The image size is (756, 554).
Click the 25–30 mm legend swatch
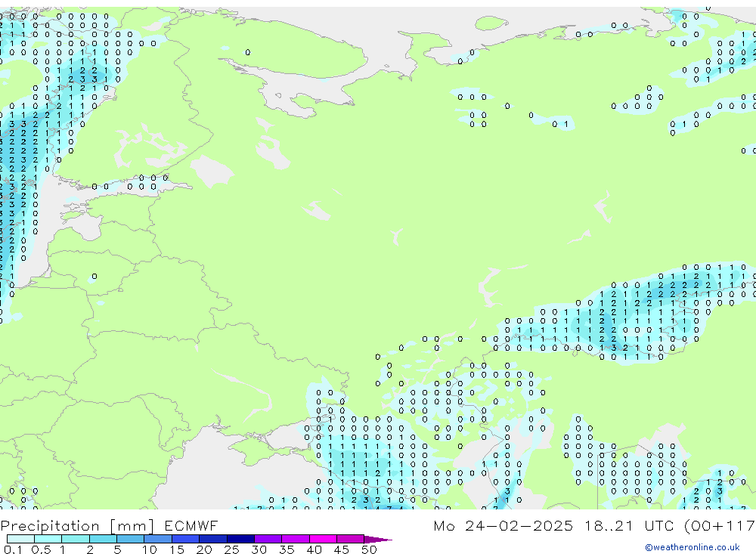click(x=240, y=539)
